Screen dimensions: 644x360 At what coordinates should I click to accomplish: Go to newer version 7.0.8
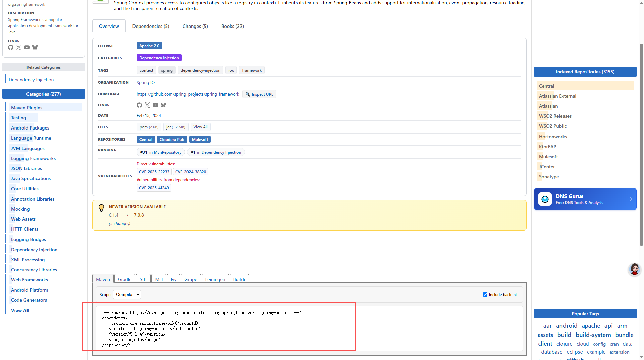pyautogui.click(x=139, y=215)
